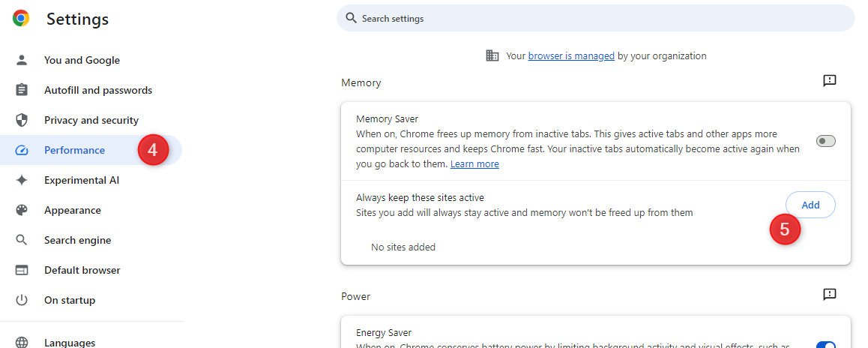
Task: Open the Learn more link for Memory Saver
Action: point(474,164)
